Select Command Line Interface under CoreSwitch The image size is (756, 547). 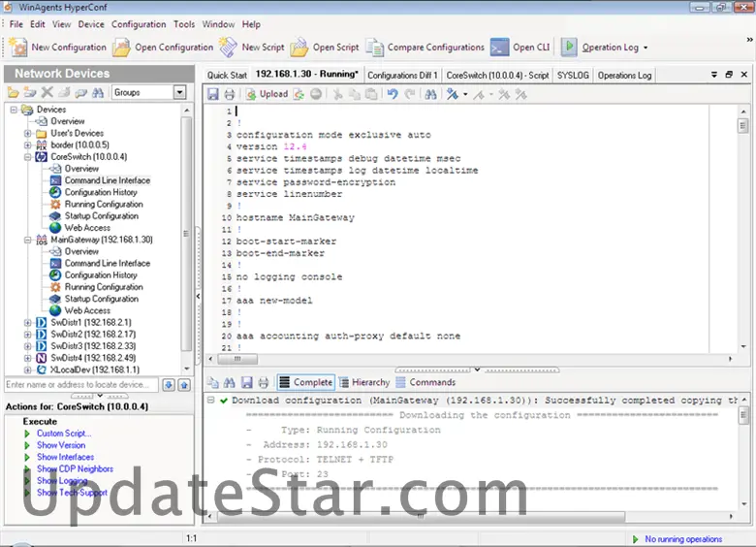(x=108, y=180)
